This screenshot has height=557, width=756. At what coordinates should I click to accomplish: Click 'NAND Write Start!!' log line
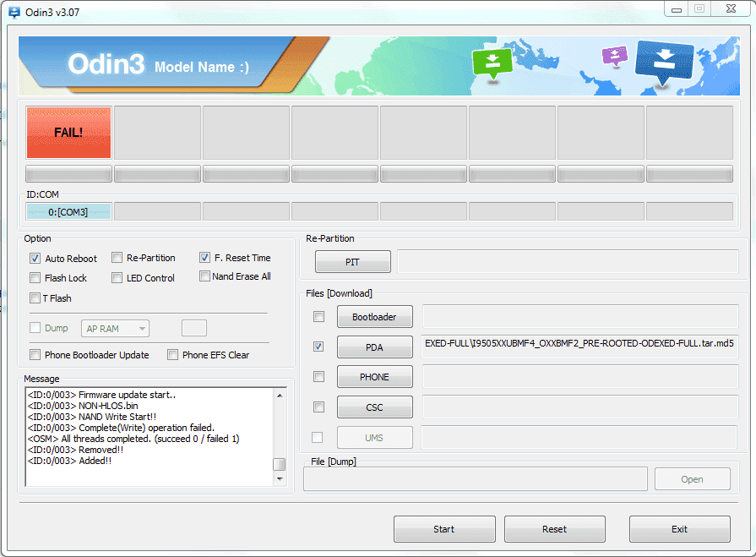(x=92, y=417)
